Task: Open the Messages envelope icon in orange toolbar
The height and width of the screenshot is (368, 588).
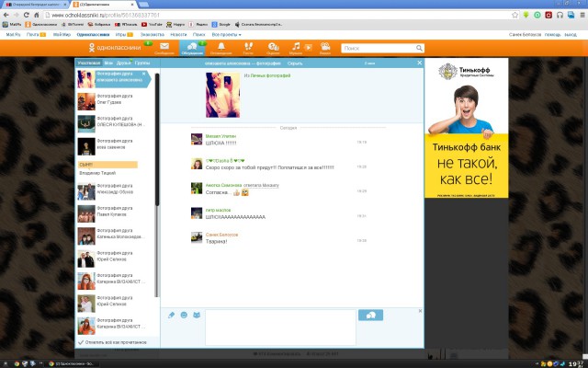Action: (164, 48)
